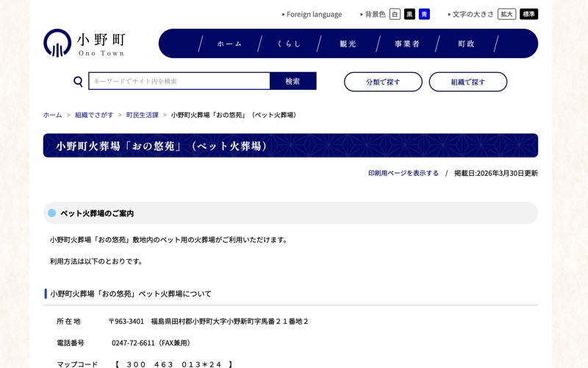Set background color to blue (青)
The image size is (588, 368).
424,14
